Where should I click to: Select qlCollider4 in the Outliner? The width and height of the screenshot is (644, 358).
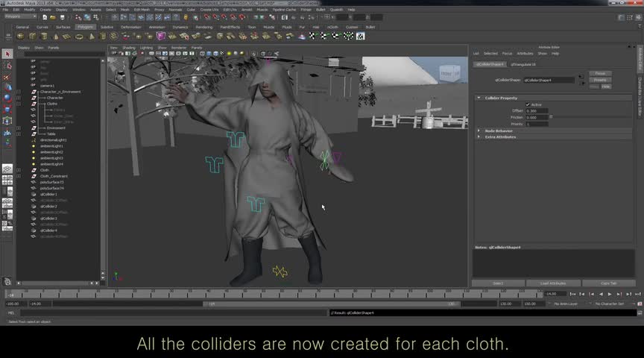point(48,230)
